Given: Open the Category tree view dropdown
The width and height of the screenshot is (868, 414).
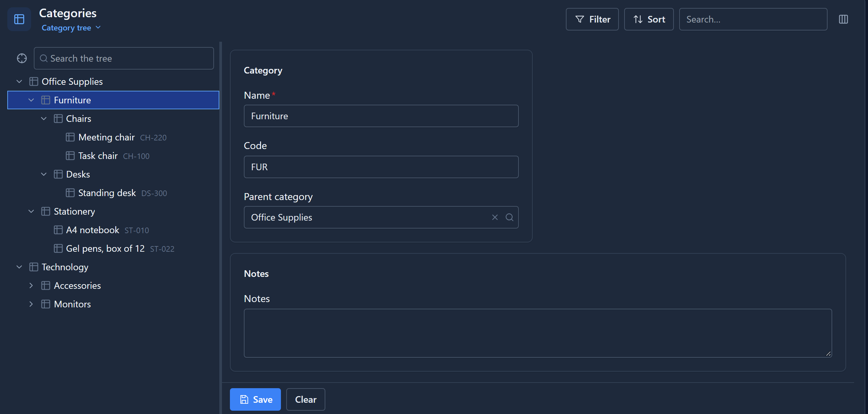Looking at the screenshot, I should (x=71, y=27).
